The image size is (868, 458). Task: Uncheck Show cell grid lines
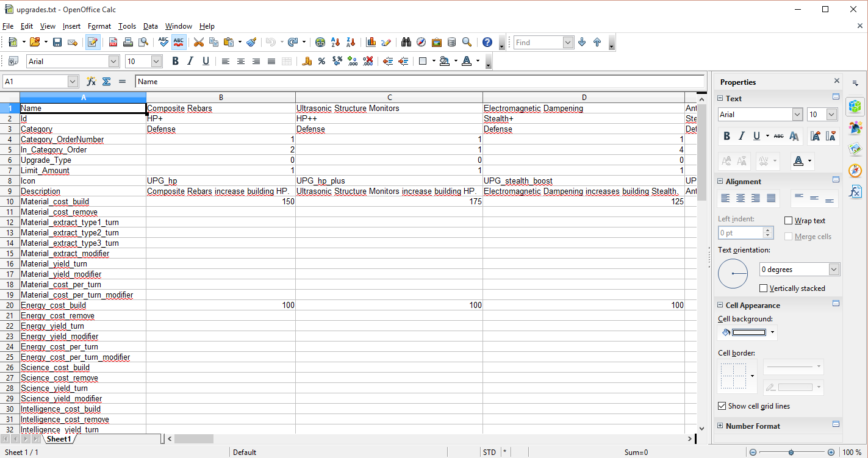(x=723, y=406)
